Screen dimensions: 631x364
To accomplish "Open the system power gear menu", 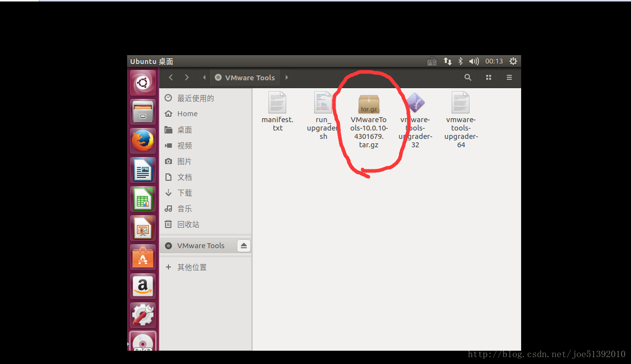I will click(x=513, y=62).
